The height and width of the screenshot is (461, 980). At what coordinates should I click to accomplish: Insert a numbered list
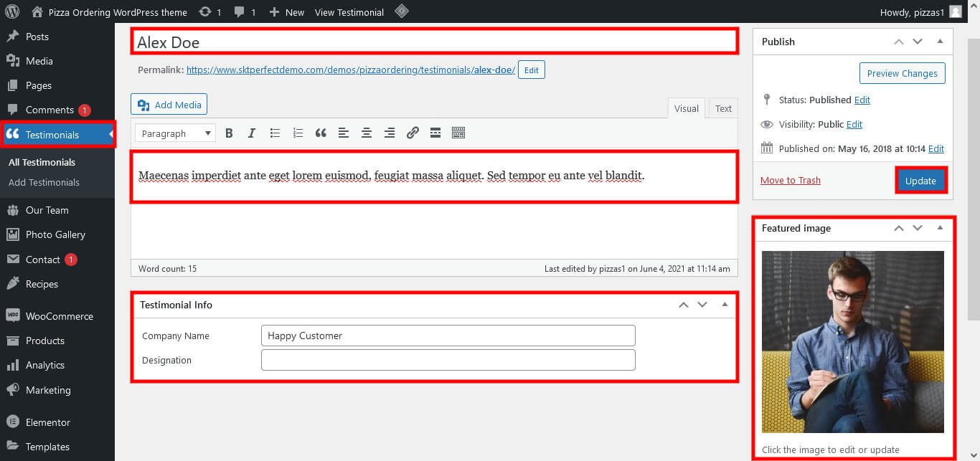[298, 133]
